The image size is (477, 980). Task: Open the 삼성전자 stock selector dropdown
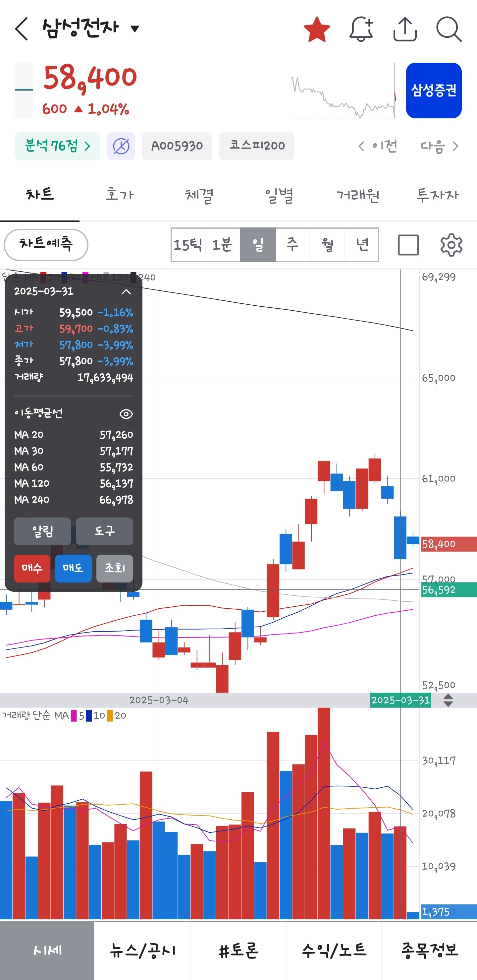(91, 28)
